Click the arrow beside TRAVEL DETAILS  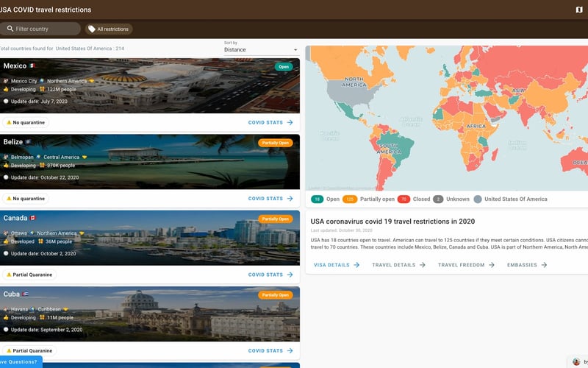click(423, 265)
